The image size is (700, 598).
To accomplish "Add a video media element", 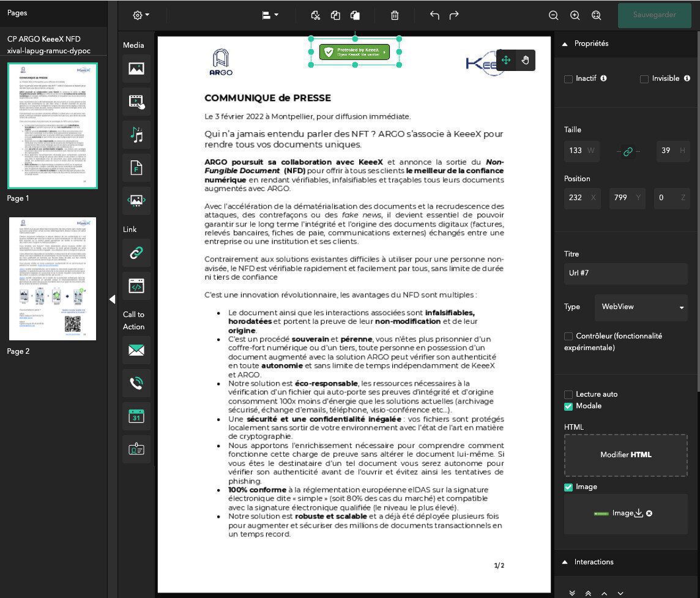I will coord(136,102).
